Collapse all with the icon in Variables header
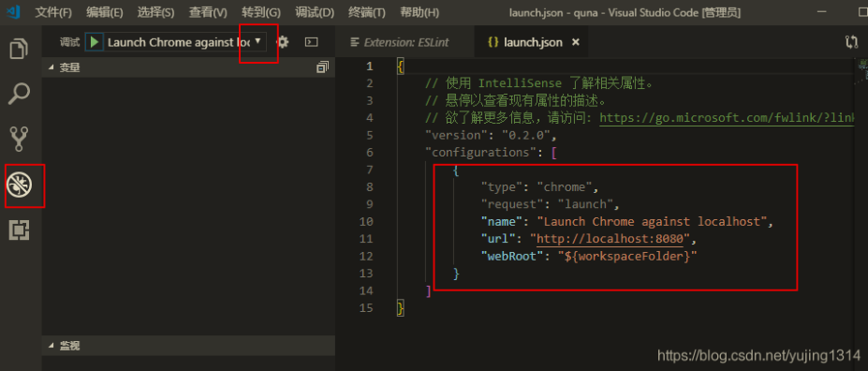Viewport: 868px width, 371px height. [322, 67]
